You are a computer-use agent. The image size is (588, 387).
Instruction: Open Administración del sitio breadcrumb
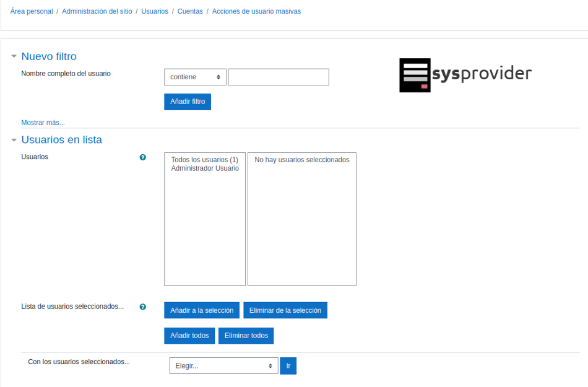[97, 11]
